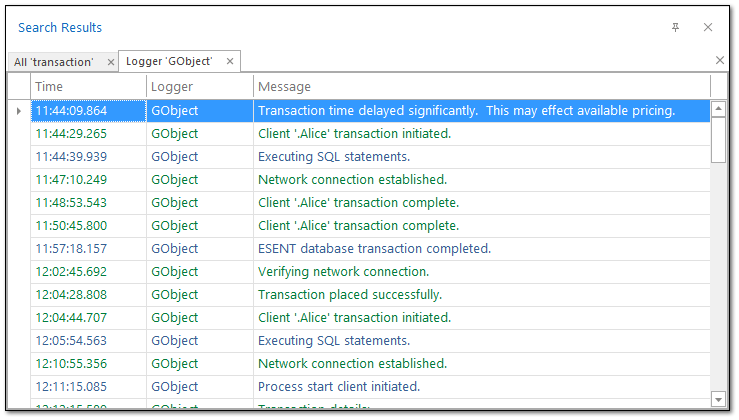
Task: Select the 'Transaction placed successfully' log entry
Action: click(x=350, y=295)
